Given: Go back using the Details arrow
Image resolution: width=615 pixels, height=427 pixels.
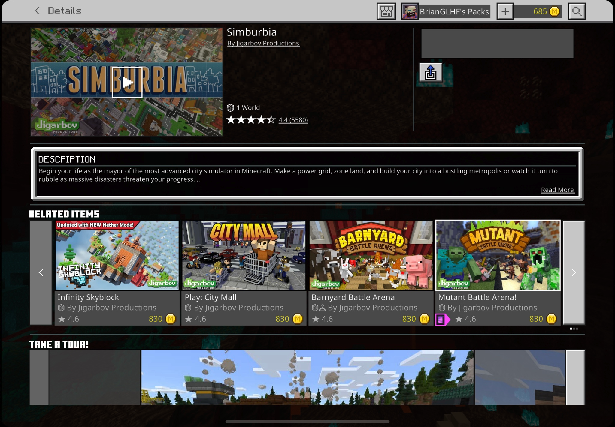Looking at the screenshot, I should point(38,11).
